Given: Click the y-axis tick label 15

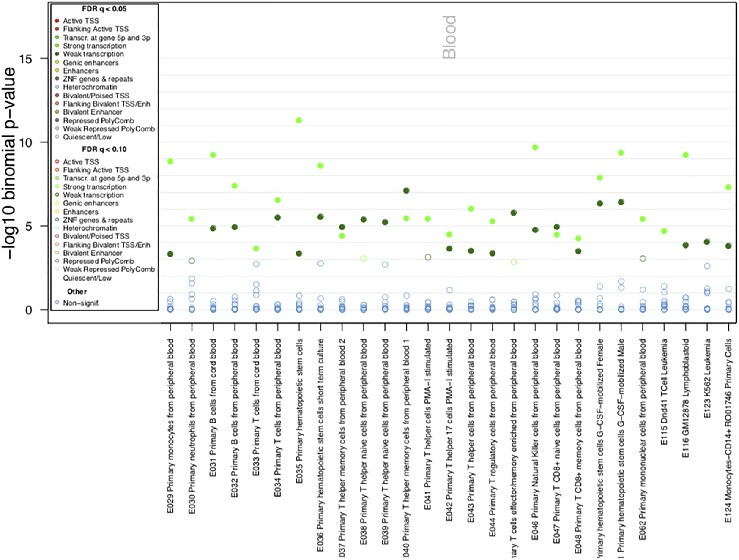Looking at the screenshot, I should [x=25, y=59].
